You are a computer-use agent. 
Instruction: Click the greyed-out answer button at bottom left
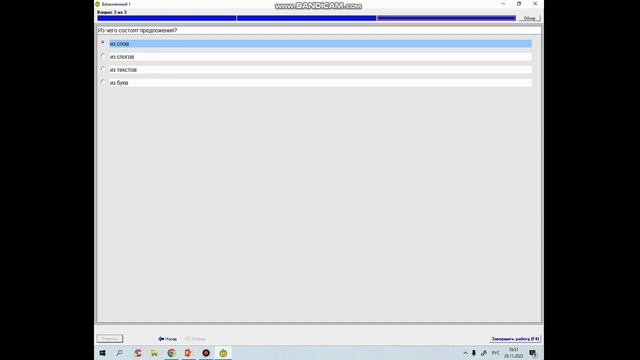[110, 339]
